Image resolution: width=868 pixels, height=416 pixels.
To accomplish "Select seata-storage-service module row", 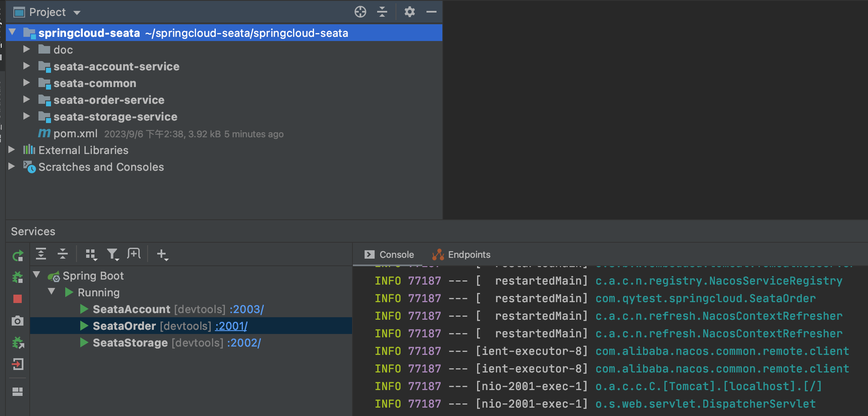I will 224,116.
